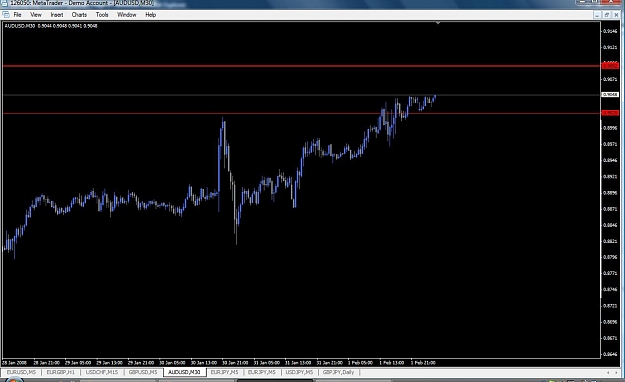
Task: Click the 0.8946 price scale label
Action: pyautogui.click(x=611, y=160)
